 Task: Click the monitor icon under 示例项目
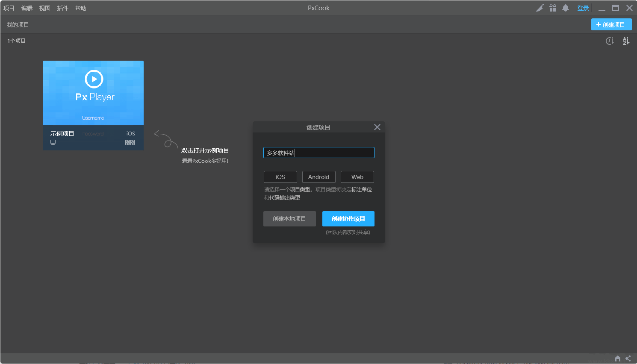coord(53,142)
